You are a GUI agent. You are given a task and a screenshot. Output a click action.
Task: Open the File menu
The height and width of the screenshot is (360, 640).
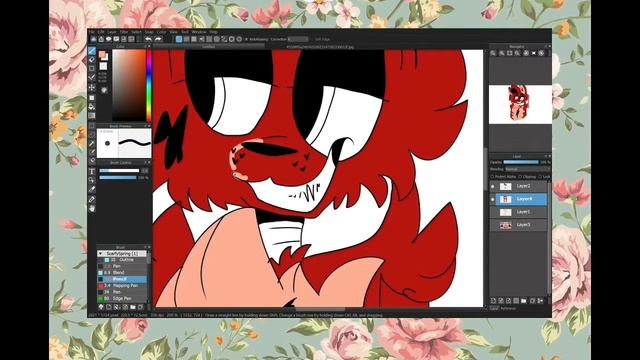92,32
